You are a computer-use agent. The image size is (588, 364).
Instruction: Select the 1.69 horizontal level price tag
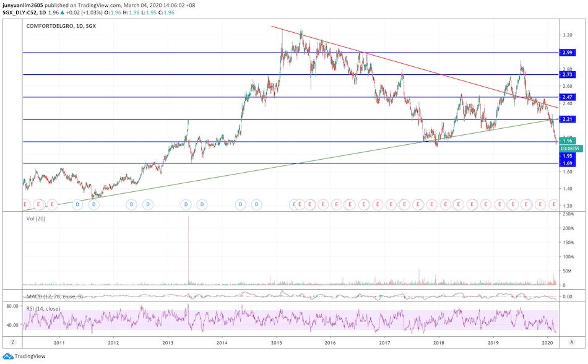[568, 163]
